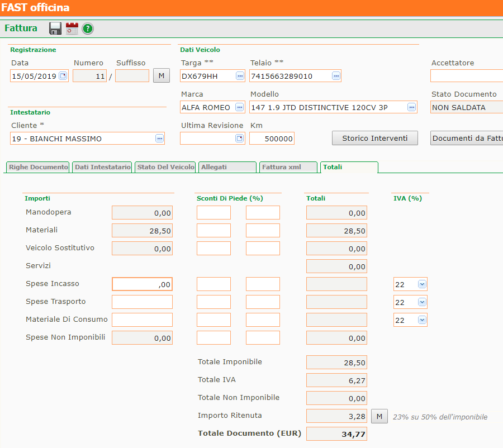
Task: Click the Storico Interventi button
Action: point(375,139)
